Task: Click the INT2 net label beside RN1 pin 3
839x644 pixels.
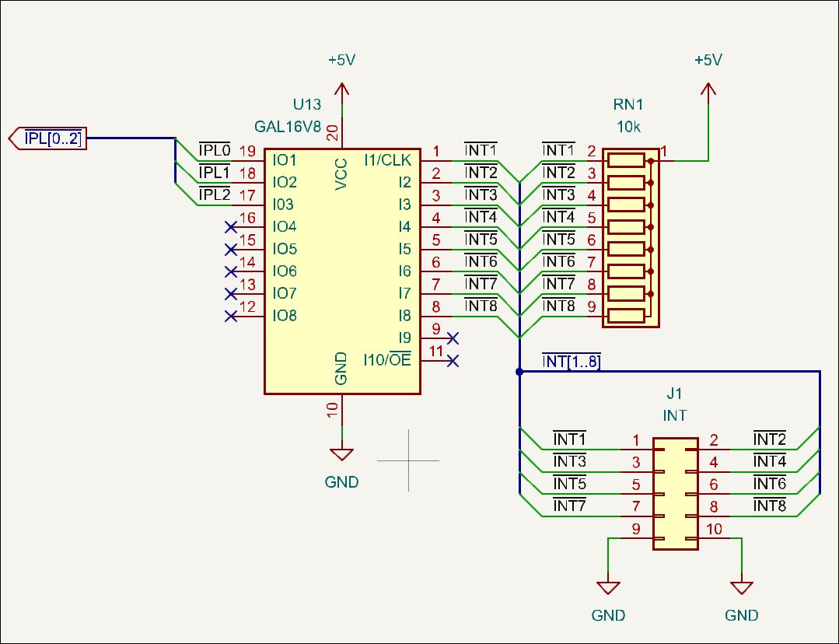Action: coord(558,173)
